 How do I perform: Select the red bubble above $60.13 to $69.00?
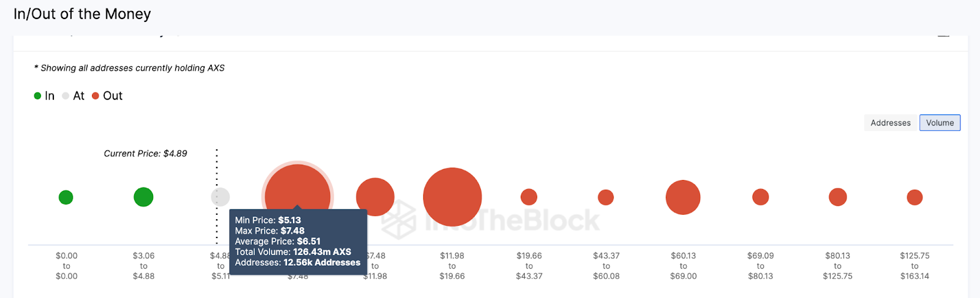683,197
